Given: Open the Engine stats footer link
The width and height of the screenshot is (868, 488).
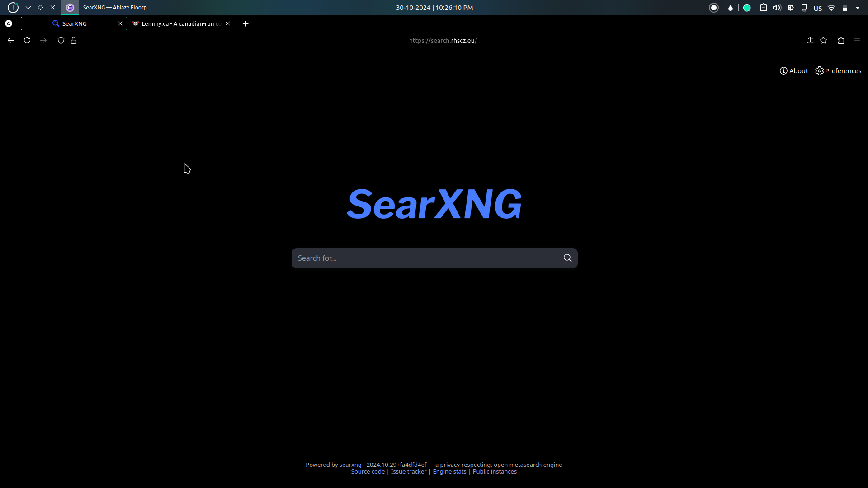Looking at the screenshot, I should tap(449, 472).
